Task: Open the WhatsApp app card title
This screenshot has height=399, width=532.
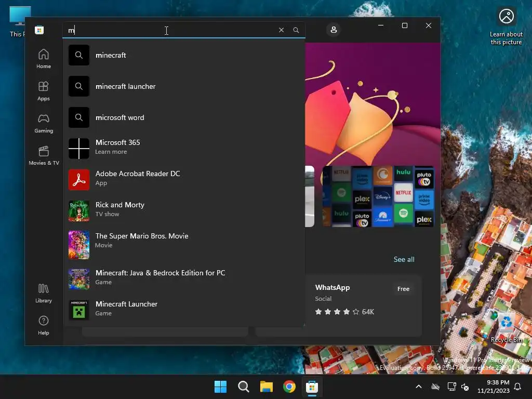Action: click(x=332, y=287)
